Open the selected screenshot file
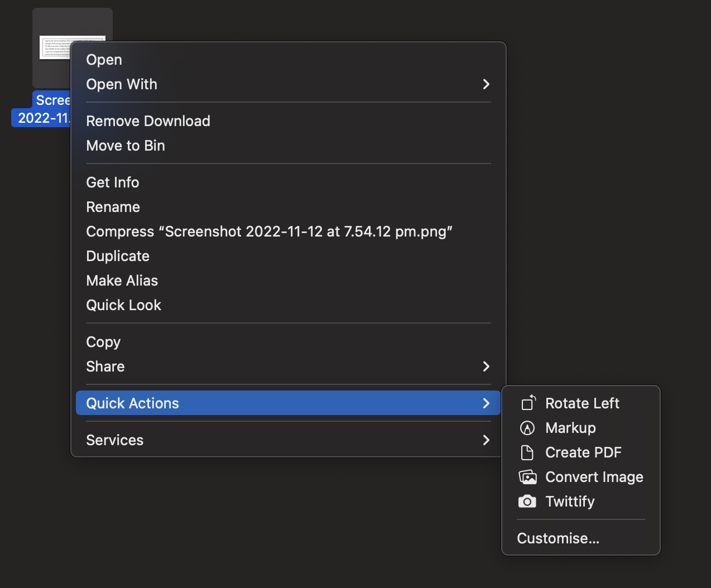711x588 pixels. click(x=104, y=59)
